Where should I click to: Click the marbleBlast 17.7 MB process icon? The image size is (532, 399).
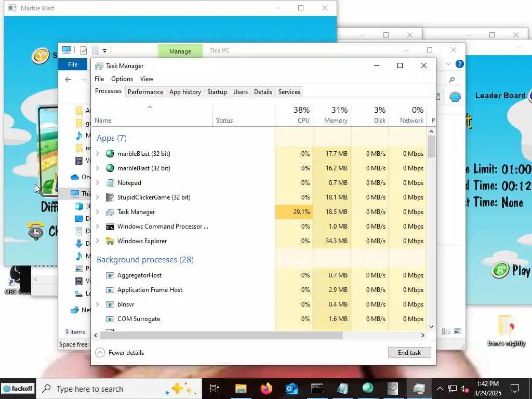110,154
